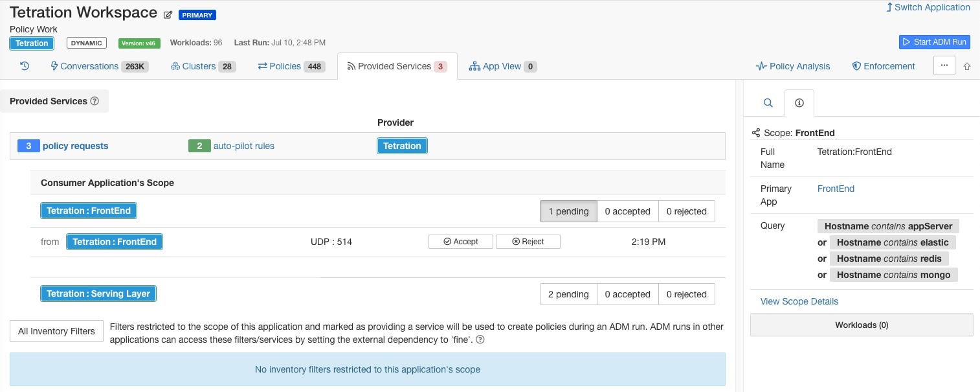Click the '2:19 PM' timestamp
Image resolution: width=980 pixels, height=392 pixels.
[x=648, y=242]
